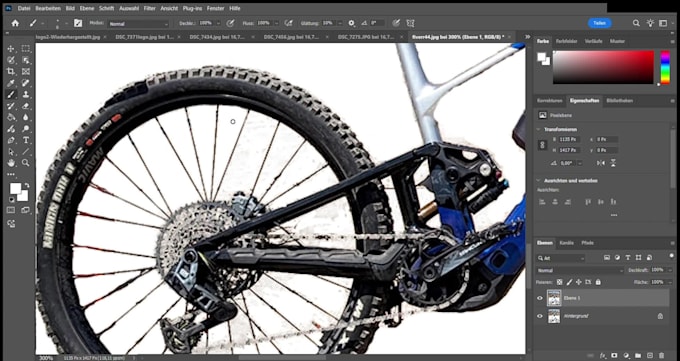680x361 pixels.
Task: Open the brush settings panel icon
Action: [78, 23]
